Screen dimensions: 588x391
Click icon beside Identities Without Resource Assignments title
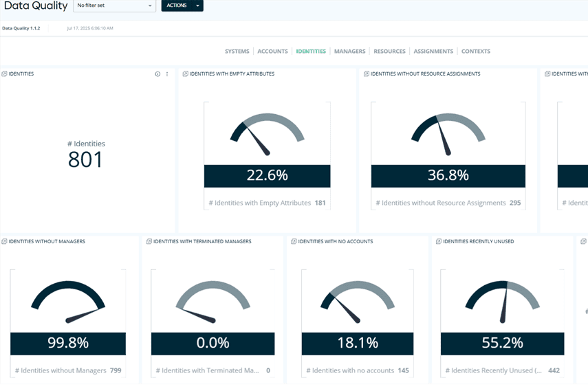pyautogui.click(x=367, y=74)
